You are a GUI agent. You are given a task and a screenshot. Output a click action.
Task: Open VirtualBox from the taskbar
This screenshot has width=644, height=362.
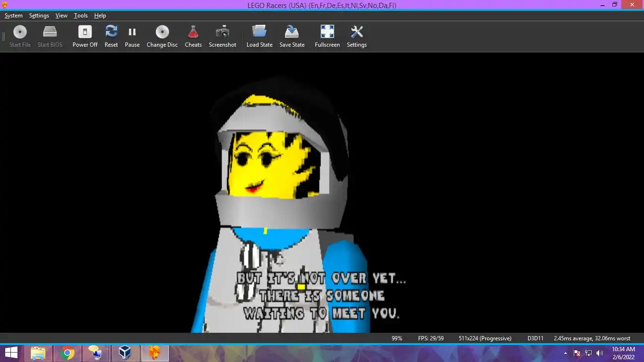125,353
